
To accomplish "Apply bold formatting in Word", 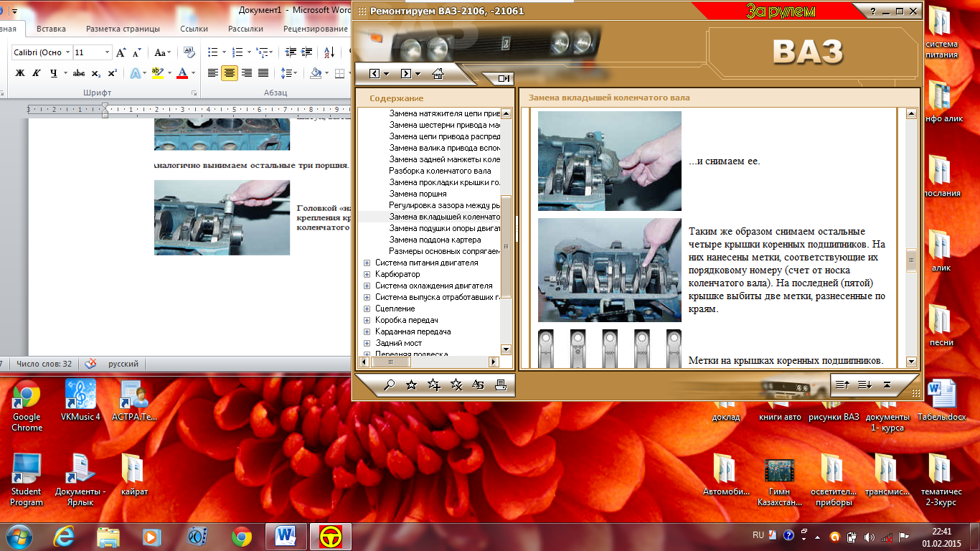I will tap(20, 73).
